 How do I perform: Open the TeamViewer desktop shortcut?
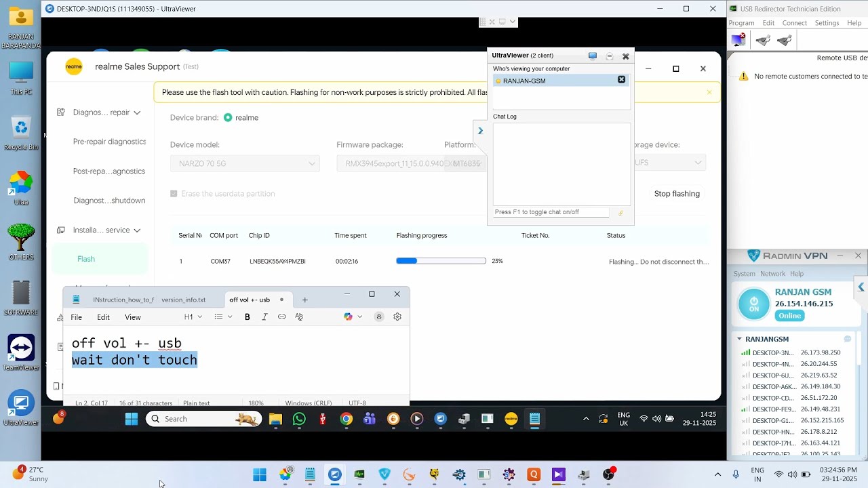[x=21, y=353]
